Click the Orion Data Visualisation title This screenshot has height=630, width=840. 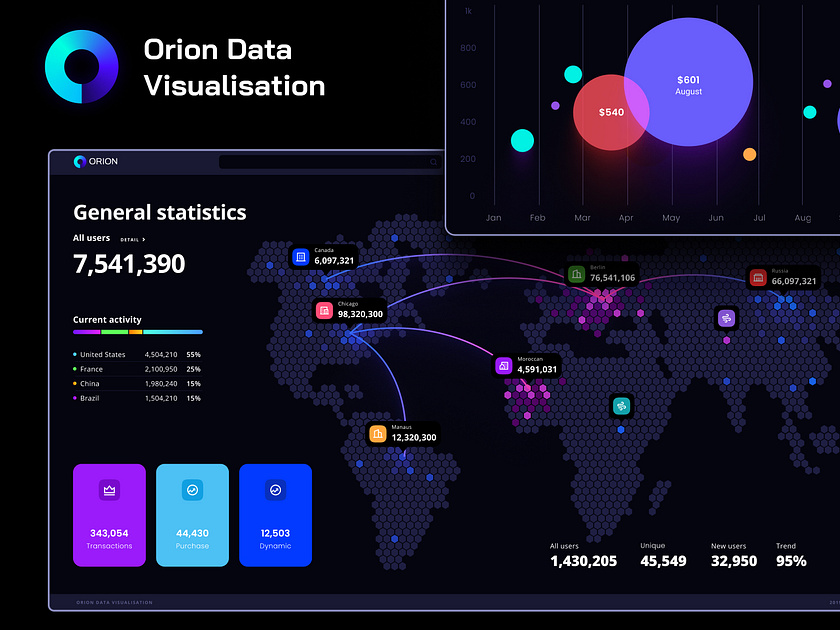coord(234,68)
